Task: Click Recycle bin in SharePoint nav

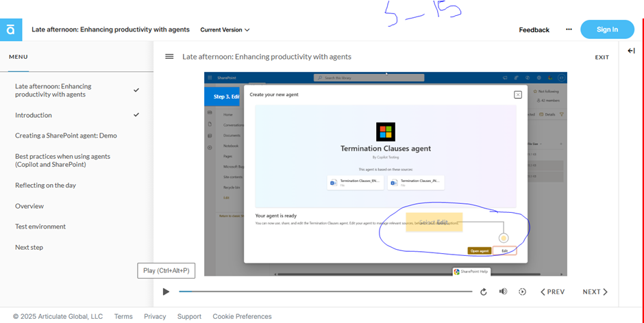Action: click(x=232, y=187)
